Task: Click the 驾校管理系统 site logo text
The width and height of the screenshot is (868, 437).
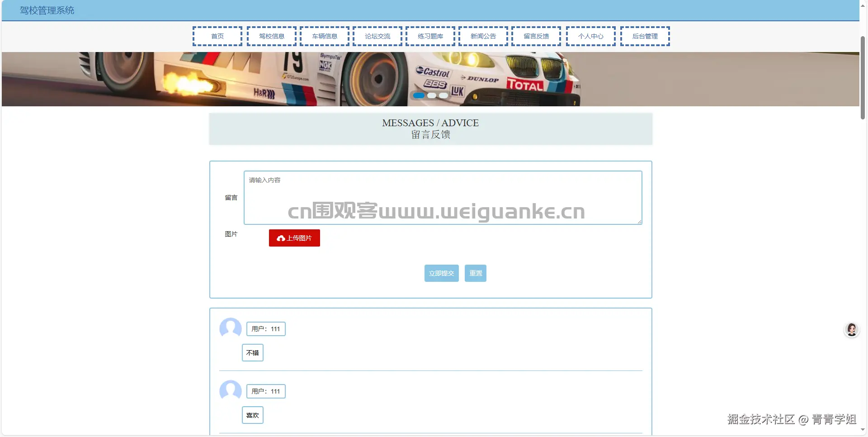Action: [x=46, y=10]
